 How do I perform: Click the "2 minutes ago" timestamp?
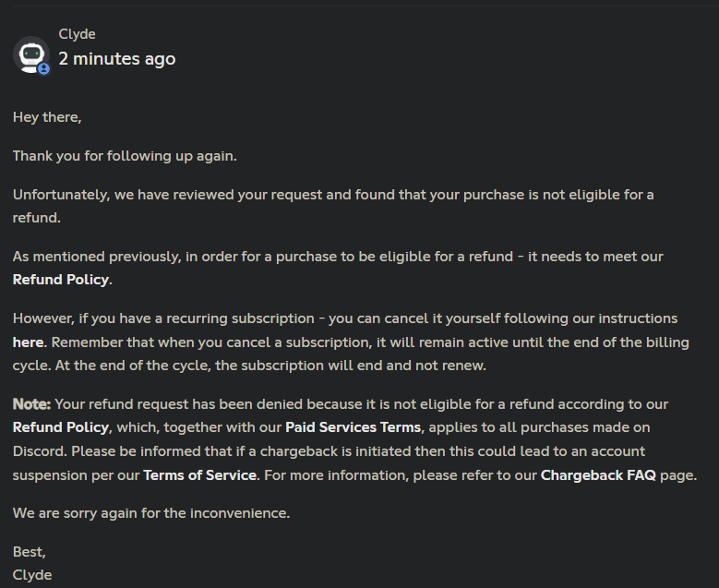[x=116, y=59]
